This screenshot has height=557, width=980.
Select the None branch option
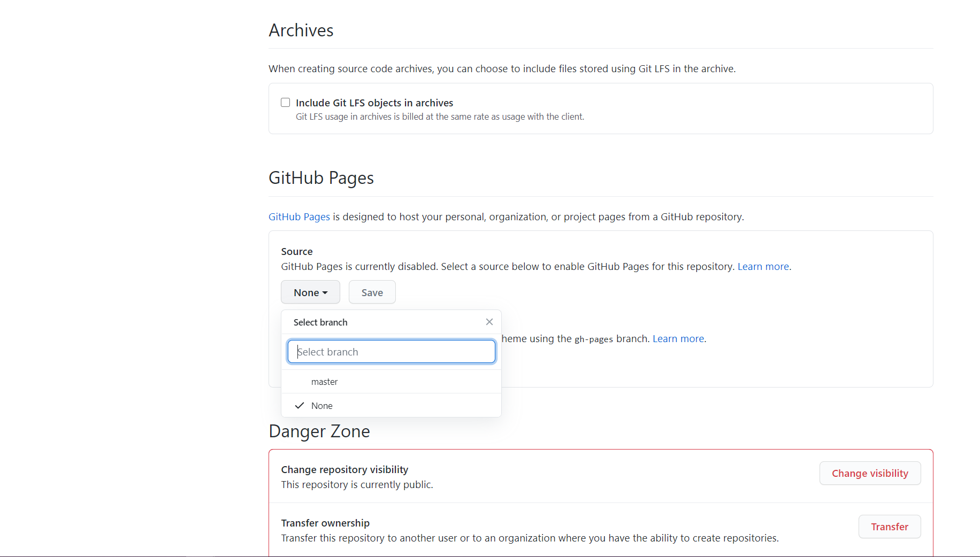pos(391,406)
